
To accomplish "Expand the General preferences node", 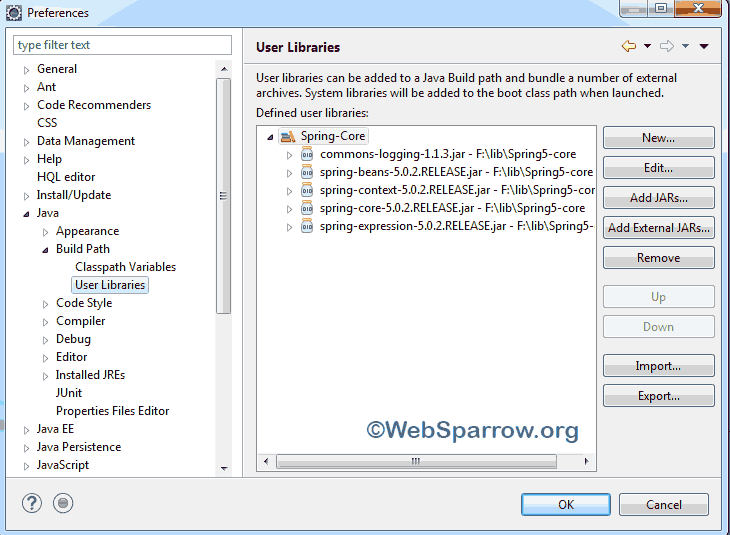I will 26,70.
